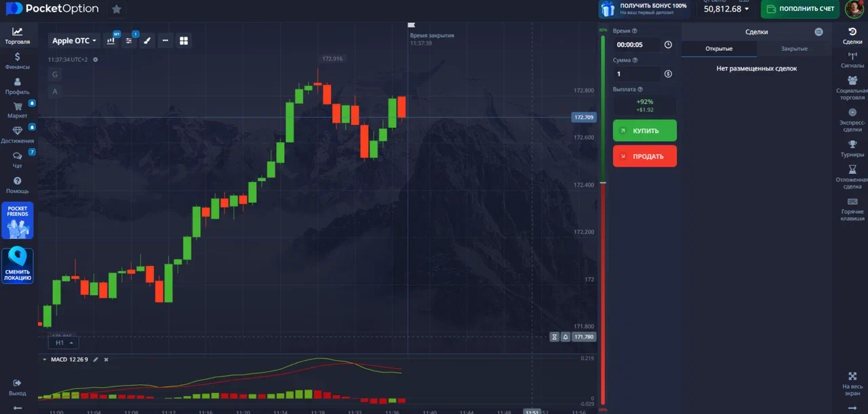Click the Выплата help question mark
Screen dimensions: 868x414
[x=640, y=90]
